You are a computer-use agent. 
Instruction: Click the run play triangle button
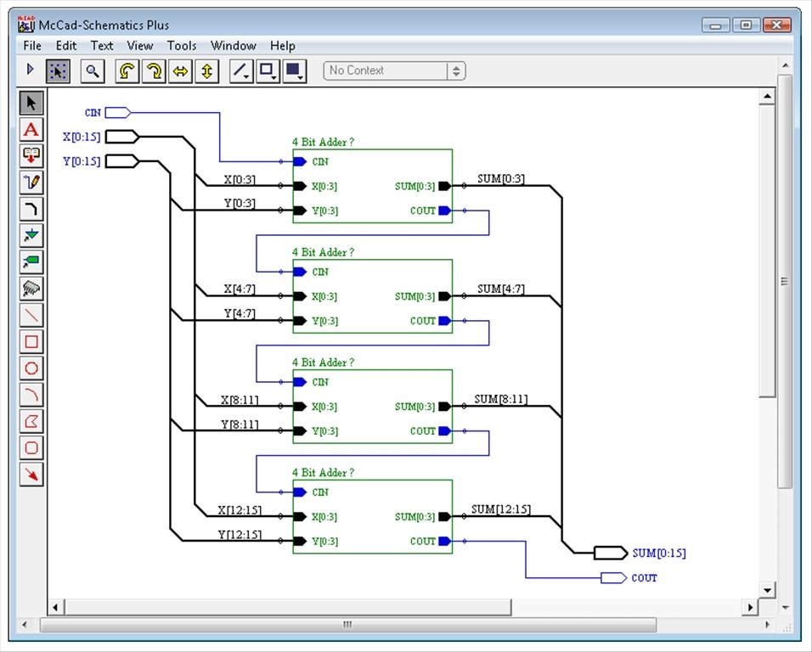[x=30, y=69]
